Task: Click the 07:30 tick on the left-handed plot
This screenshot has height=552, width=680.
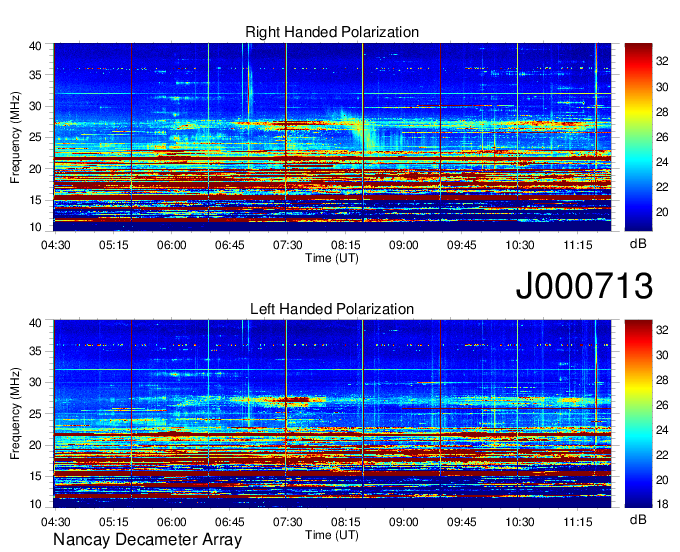Action: 288,522
